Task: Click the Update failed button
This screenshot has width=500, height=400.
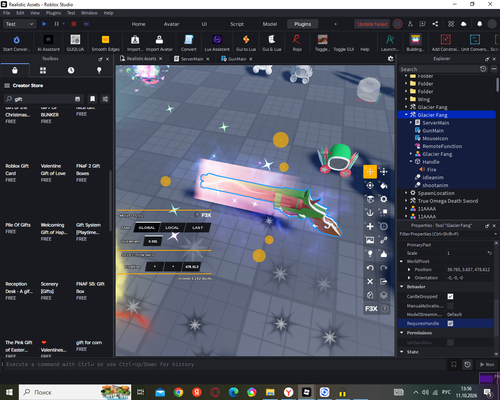Action: coord(372,24)
